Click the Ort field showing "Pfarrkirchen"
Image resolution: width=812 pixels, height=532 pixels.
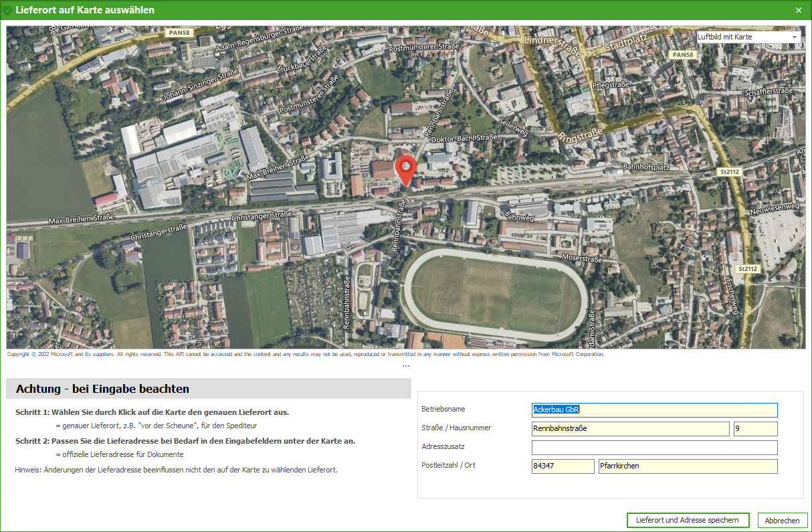point(688,466)
